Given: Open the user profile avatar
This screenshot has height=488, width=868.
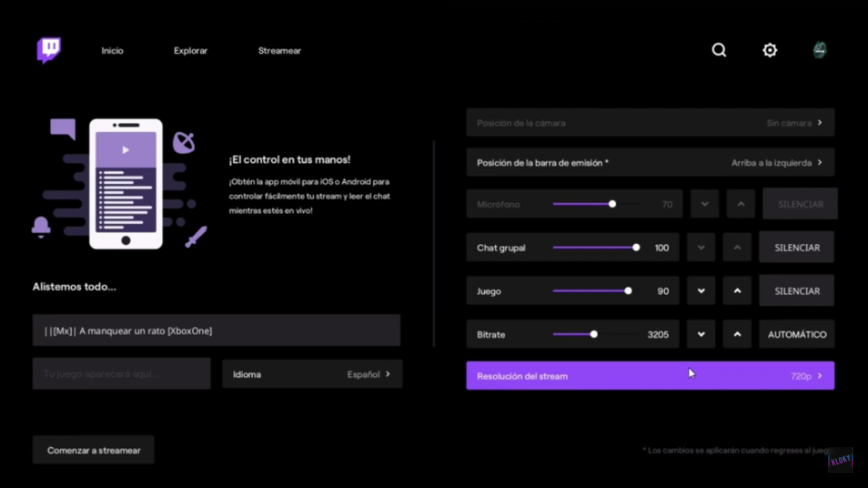Looking at the screenshot, I should point(820,50).
